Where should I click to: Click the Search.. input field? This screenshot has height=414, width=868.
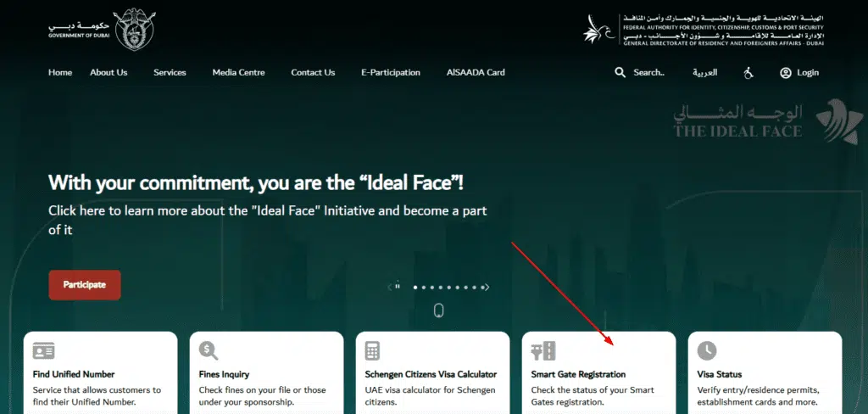pyautogui.click(x=648, y=73)
